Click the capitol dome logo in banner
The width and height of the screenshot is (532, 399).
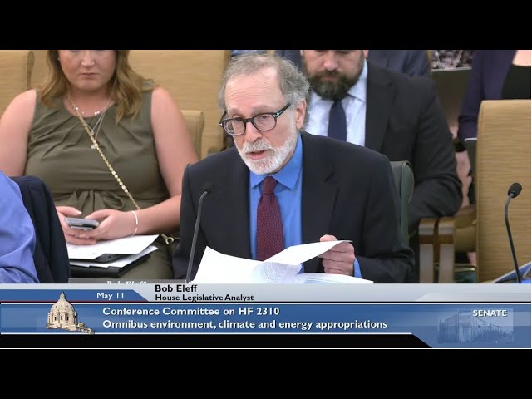[69, 313]
